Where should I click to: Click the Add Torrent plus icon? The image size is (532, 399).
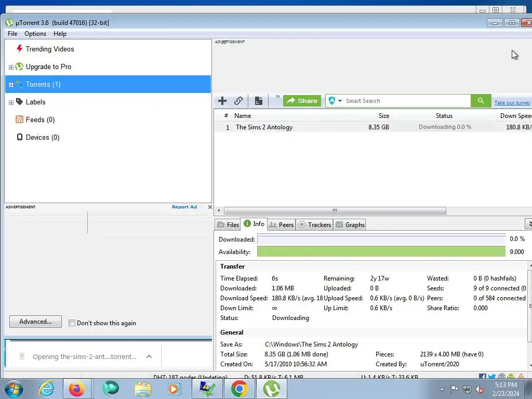pos(222,101)
